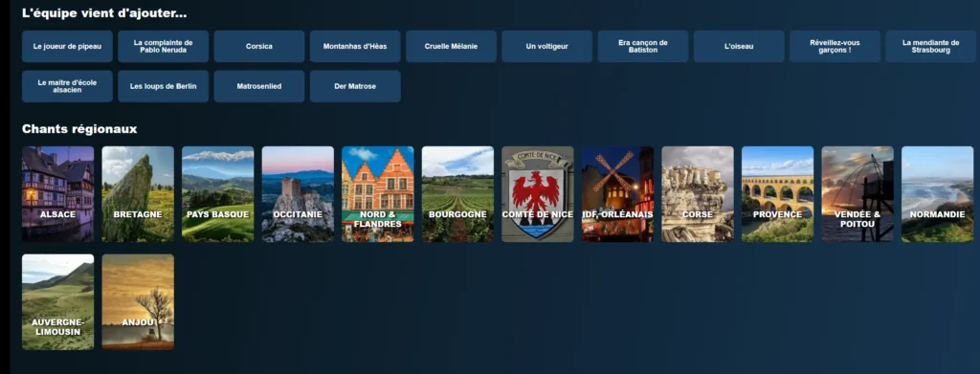
Task: Click Les loups de Berlin button
Action: (x=163, y=86)
